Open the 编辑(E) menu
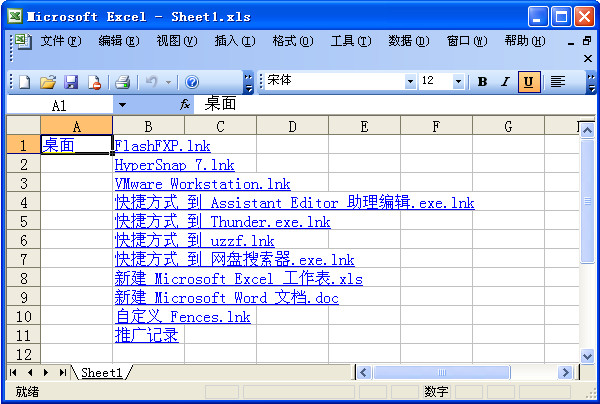Screen dimensions: 600x404 pyautogui.click(x=119, y=41)
